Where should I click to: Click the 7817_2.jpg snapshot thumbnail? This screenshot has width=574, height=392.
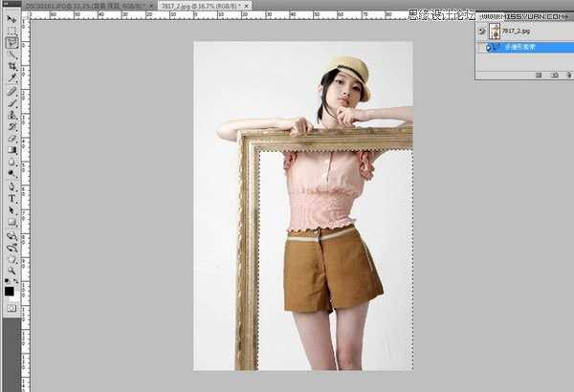pyautogui.click(x=495, y=32)
